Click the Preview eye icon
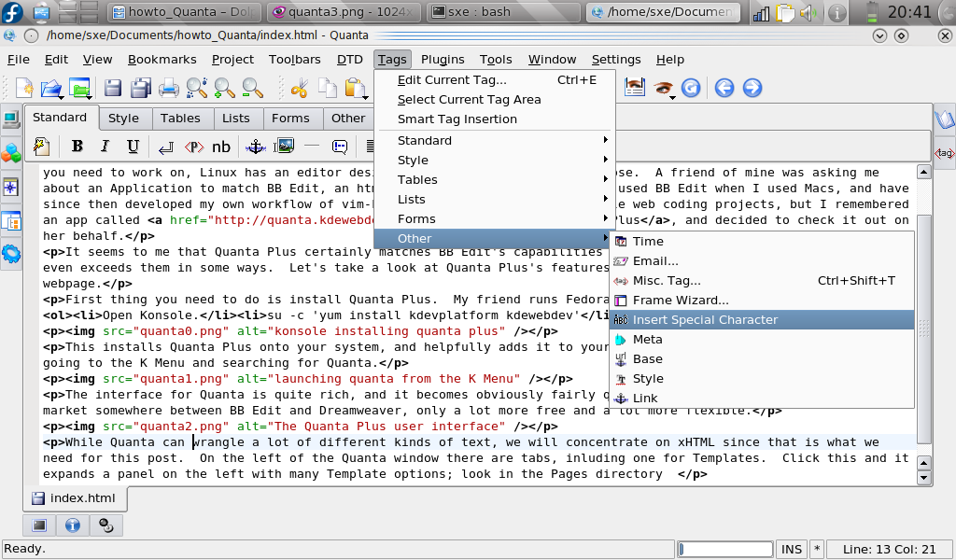Screen dimensions: 956x560 click(662, 88)
